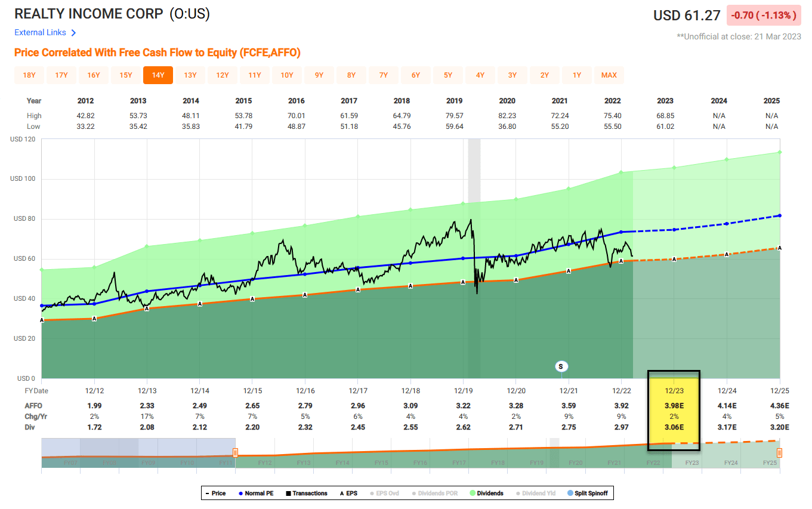
Task: Click the USD 61.27 price text
Action: point(687,16)
